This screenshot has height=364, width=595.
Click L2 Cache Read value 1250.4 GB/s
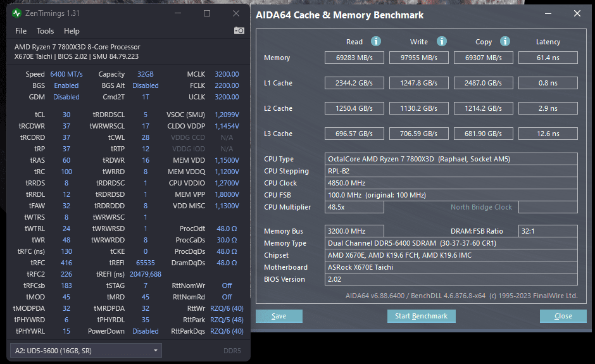354,108
